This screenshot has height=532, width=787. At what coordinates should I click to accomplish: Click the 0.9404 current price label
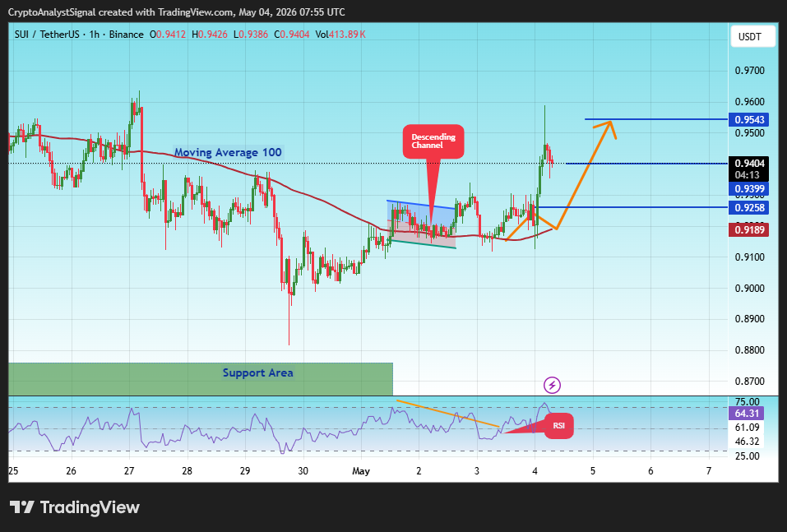pyautogui.click(x=749, y=163)
